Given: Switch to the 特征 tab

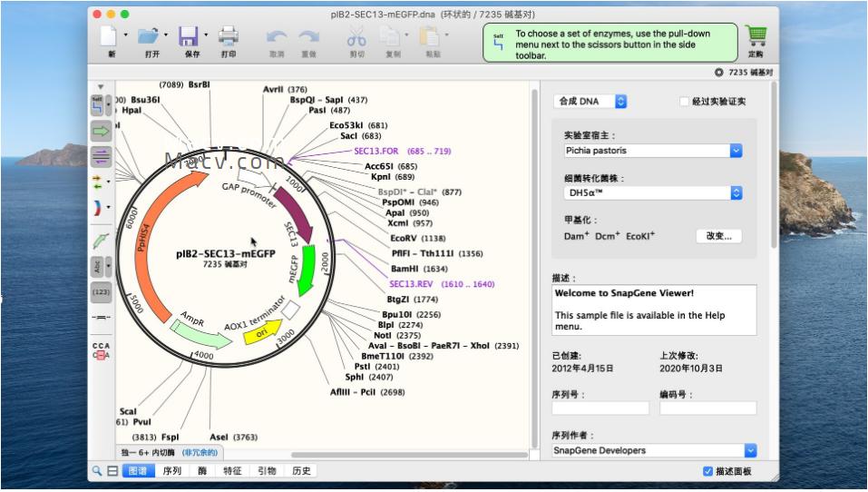Looking at the screenshot, I should tap(232, 471).
